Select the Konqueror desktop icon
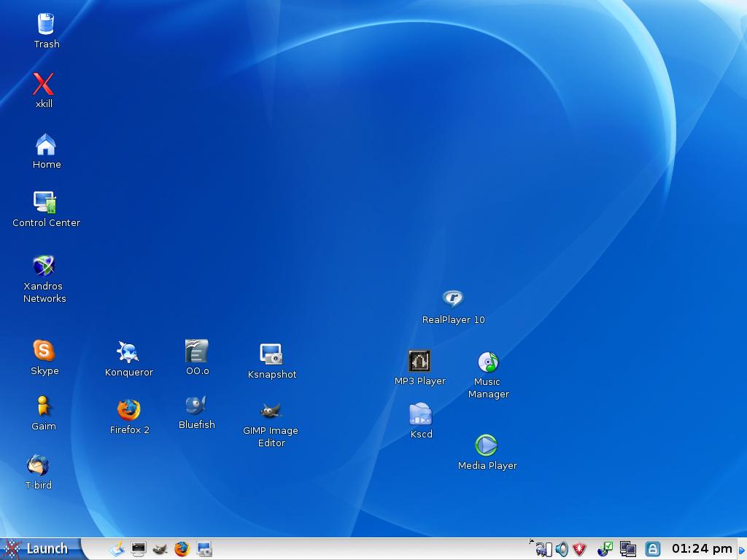The image size is (747, 560). [128, 352]
